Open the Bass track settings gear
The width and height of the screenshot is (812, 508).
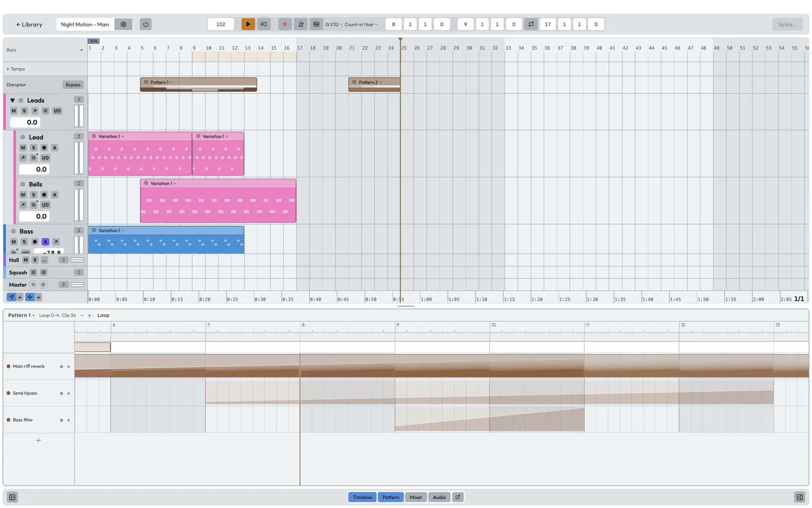(x=14, y=231)
